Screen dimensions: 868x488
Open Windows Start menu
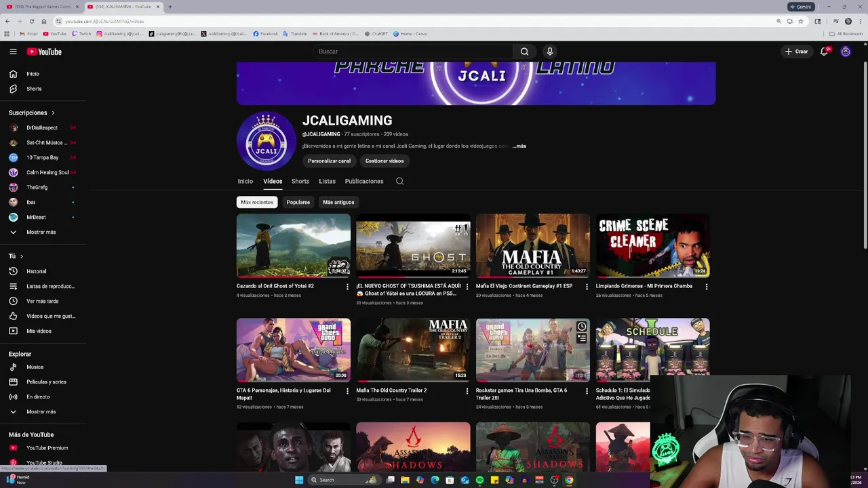coord(299,480)
